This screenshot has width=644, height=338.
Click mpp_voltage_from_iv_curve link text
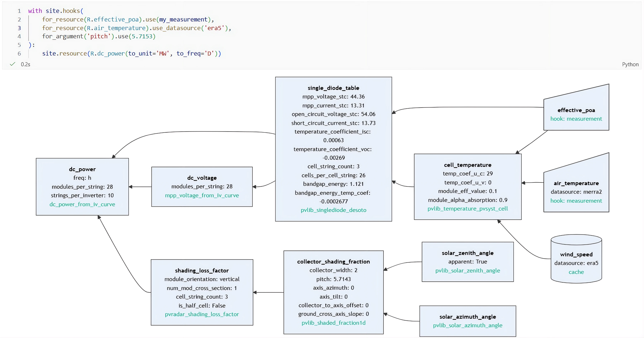pyautogui.click(x=202, y=195)
